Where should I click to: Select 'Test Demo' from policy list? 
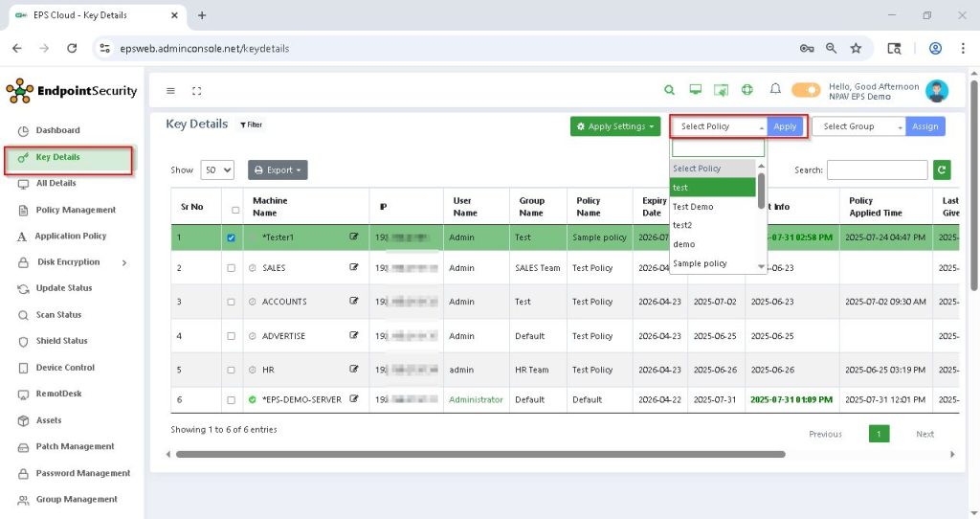coord(693,207)
